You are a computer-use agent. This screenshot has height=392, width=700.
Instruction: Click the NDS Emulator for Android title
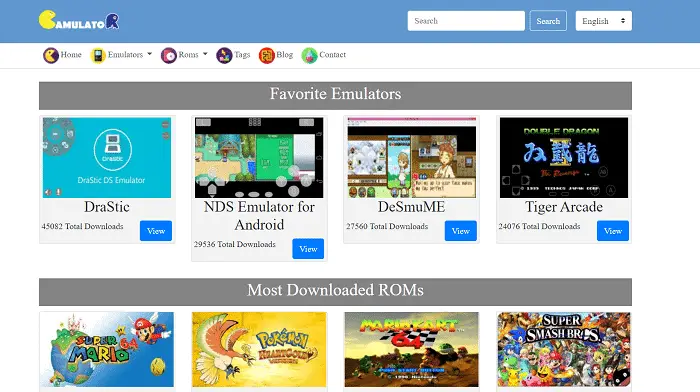coord(259,216)
